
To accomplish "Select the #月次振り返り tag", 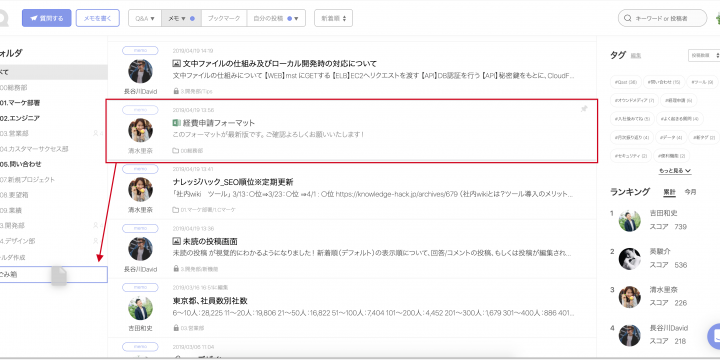I will tap(632, 137).
